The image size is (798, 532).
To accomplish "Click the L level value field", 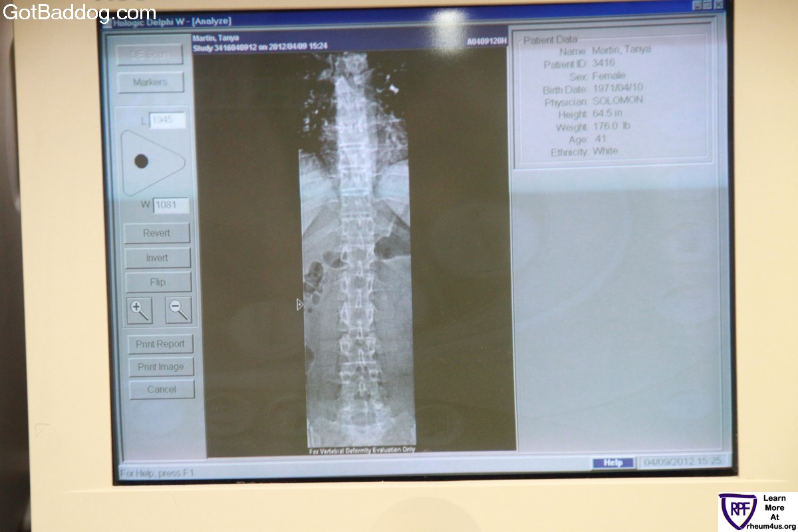I will [x=167, y=120].
